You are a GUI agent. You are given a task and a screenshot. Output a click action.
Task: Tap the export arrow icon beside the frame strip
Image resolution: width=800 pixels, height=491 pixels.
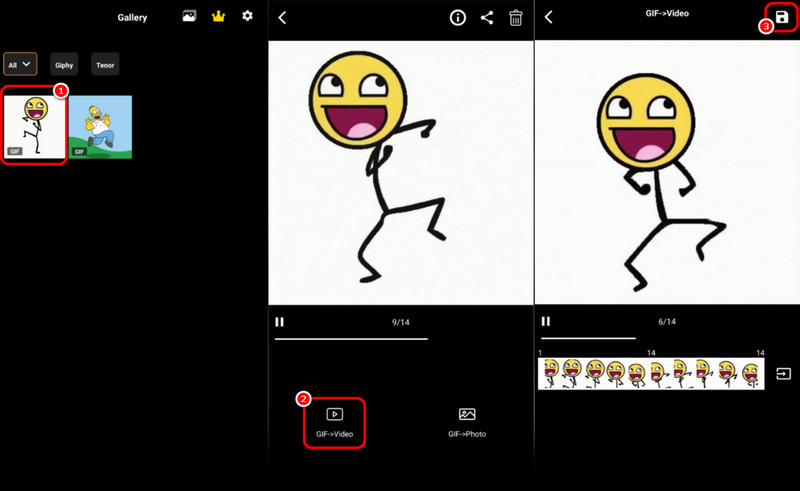pyautogui.click(x=783, y=373)
